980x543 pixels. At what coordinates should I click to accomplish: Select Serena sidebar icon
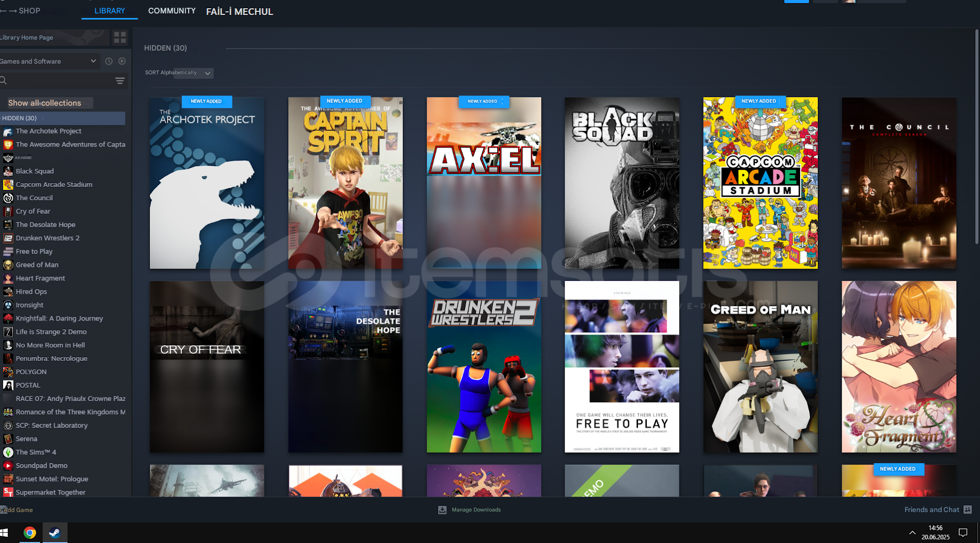tap(8, 439)
